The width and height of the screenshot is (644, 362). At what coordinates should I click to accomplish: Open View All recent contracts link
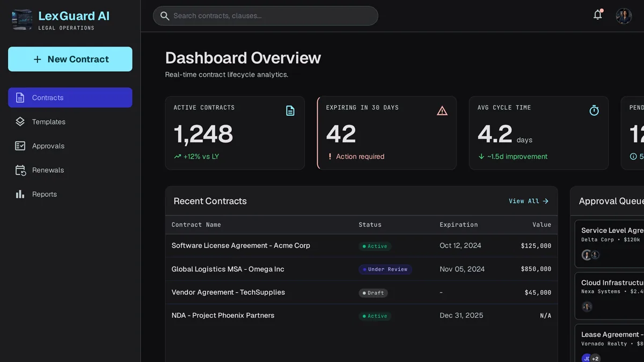[x=529, y=201]
